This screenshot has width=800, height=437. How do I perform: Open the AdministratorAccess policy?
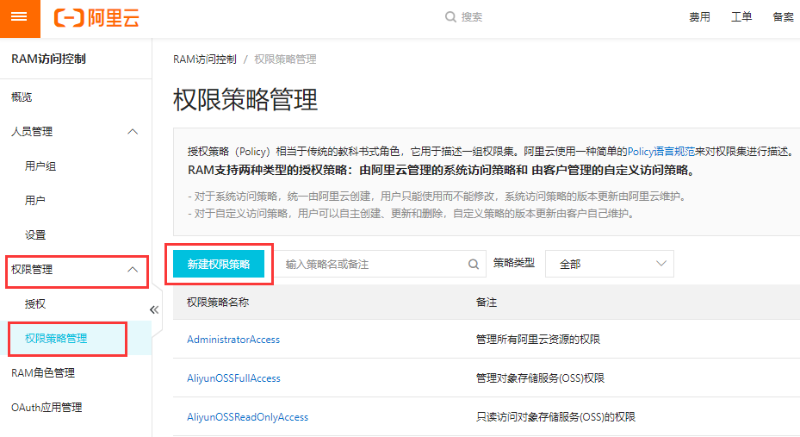coord(233,340)
